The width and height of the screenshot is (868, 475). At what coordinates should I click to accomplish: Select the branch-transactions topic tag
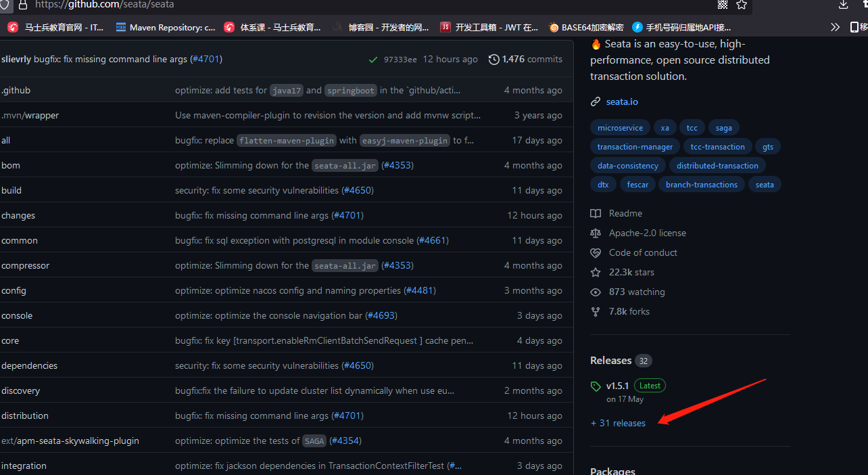click(702, 185)
